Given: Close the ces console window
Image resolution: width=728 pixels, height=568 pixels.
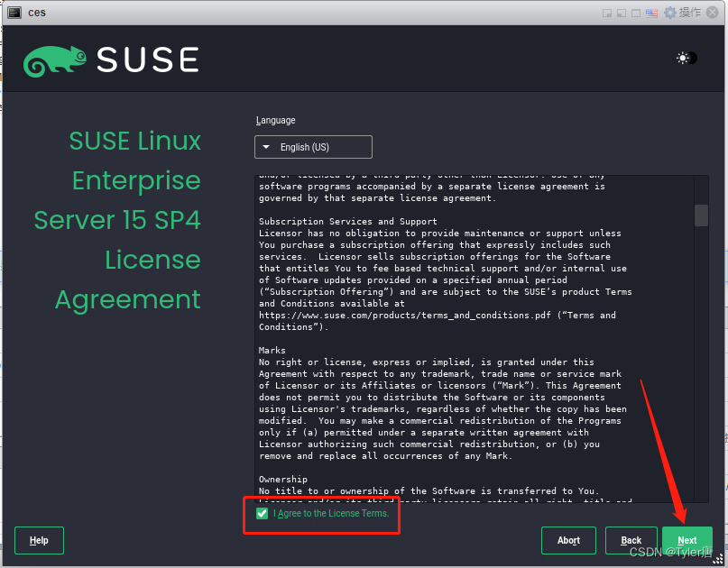Looking at the screenshot, I should (x=713, y=13).
